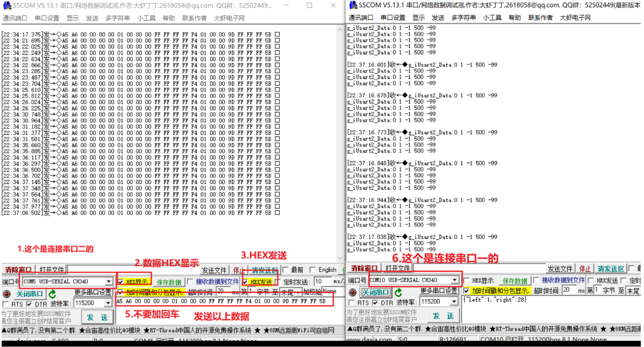644x347 pixels.
Task: Click SSCOM app icon in left title bar
Action: 7,5
